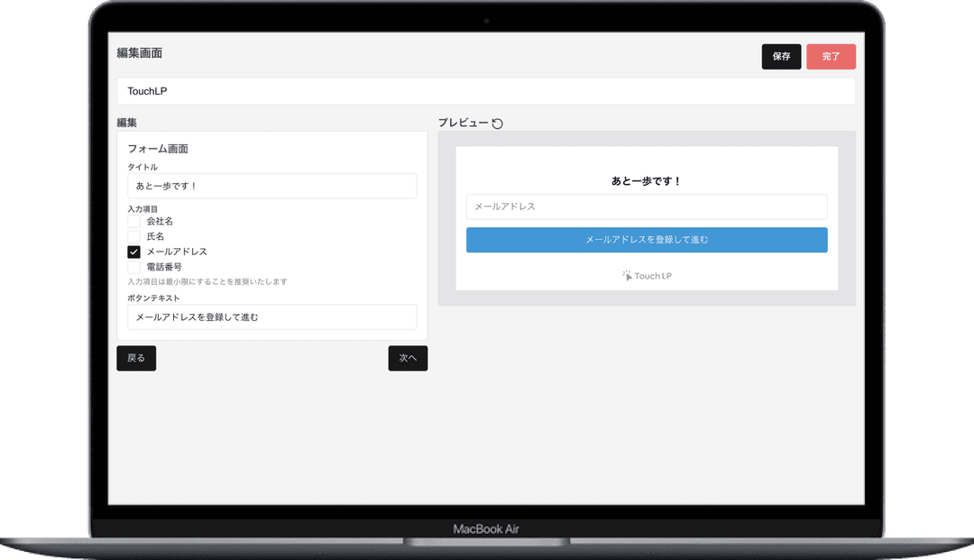Click the preview refresh icon
The image size is (974, 560).
[x=498, y=124]
